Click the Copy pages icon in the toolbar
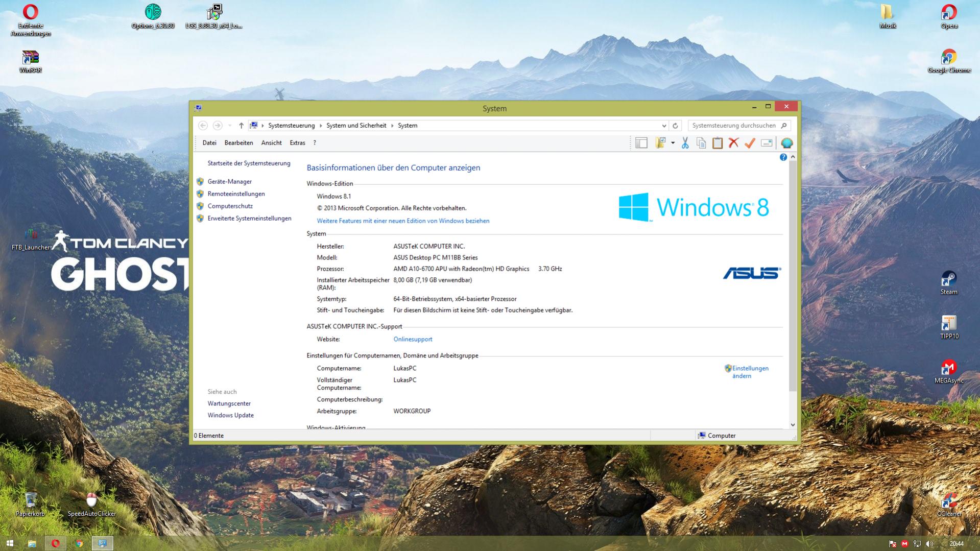980x551 pixels. 701,143
